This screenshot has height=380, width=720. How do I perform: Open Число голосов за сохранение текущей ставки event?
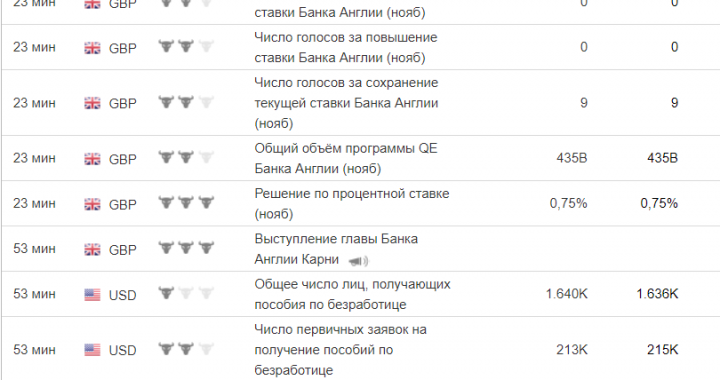tap(346, 103)
